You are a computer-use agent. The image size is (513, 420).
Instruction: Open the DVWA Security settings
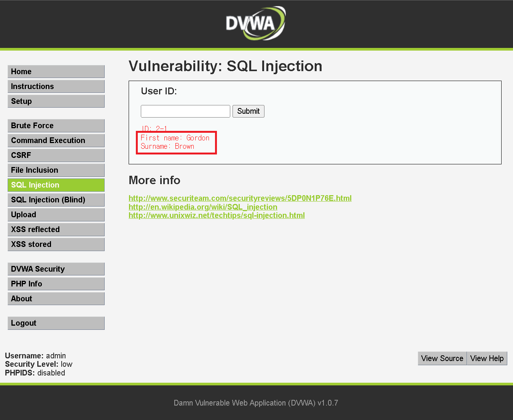56,269
